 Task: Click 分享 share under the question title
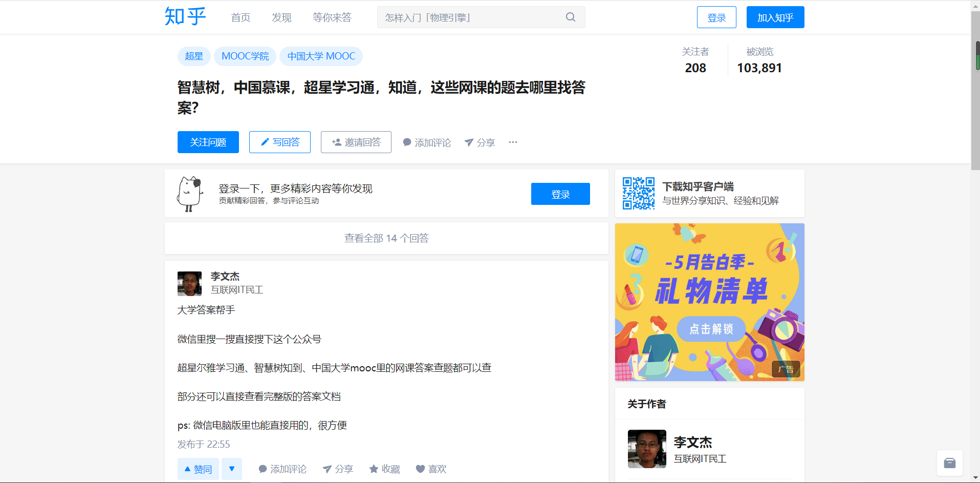click(x=480, y=142)
